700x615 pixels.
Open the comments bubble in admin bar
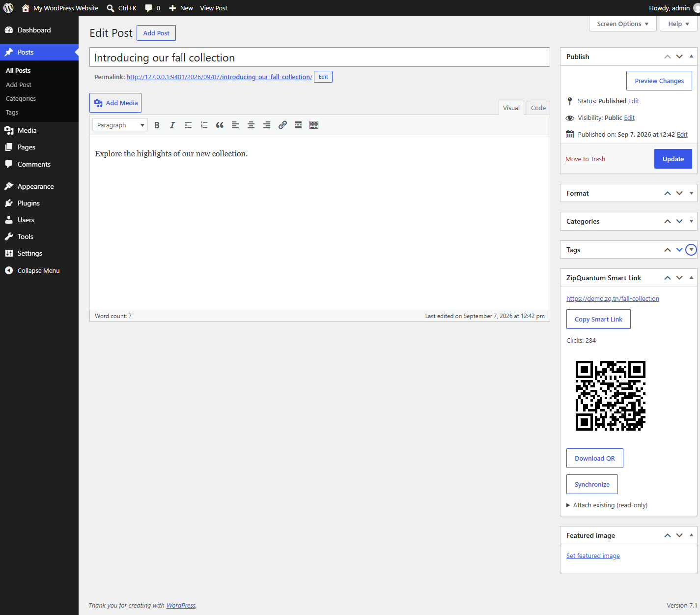pyautogui.click(x=152, y=8)
